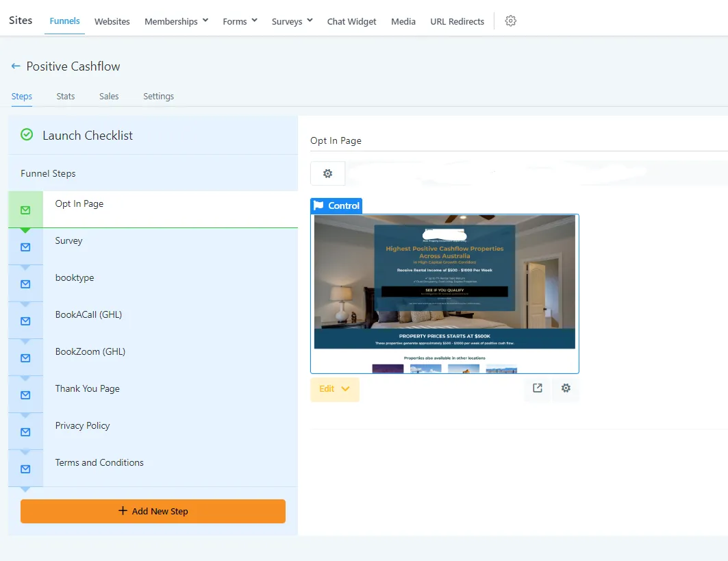Select the Terms and Conditions funnel step

pyautogui.click(x=153, y=468)
